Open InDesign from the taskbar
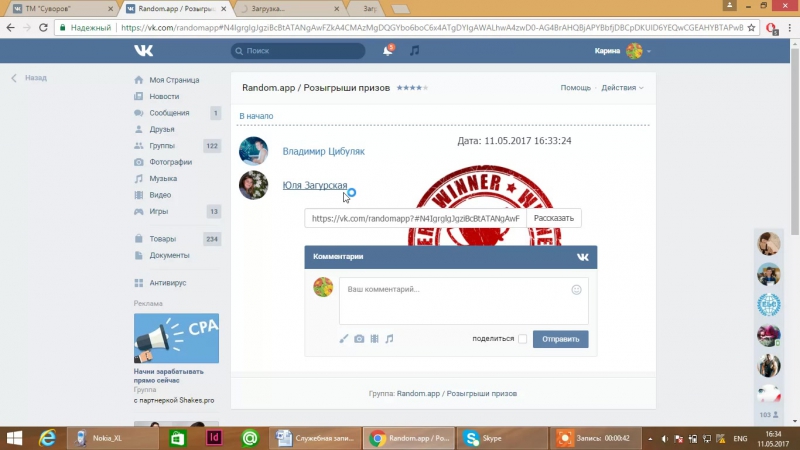 pyautogui.click(x=214, y=438)
